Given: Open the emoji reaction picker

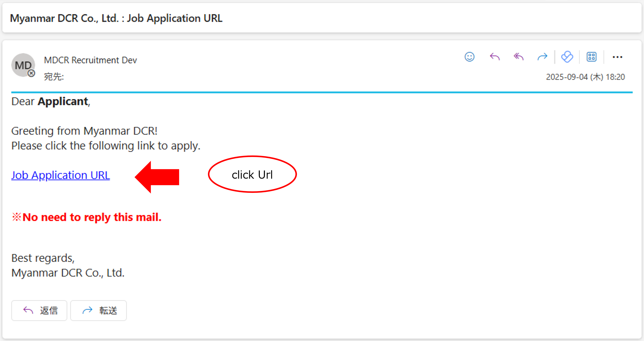Looking at the screenshot, I should [469, 57].
